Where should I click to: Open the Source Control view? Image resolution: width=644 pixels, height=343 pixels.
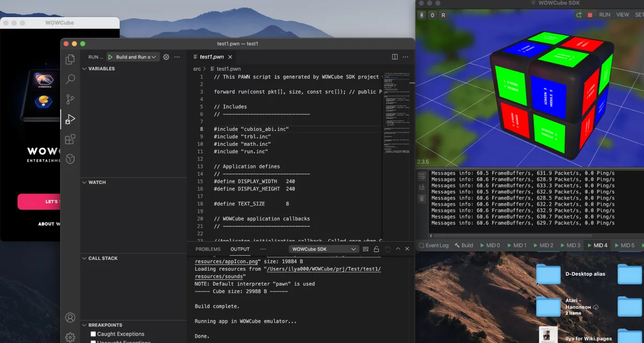click(x=70, y=99)
